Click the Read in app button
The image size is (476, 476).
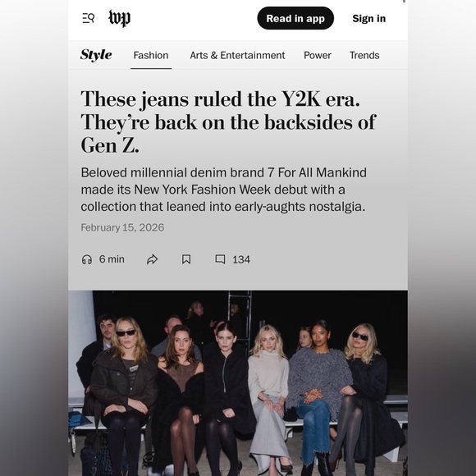pyautogui.click(x=295, y=18)
